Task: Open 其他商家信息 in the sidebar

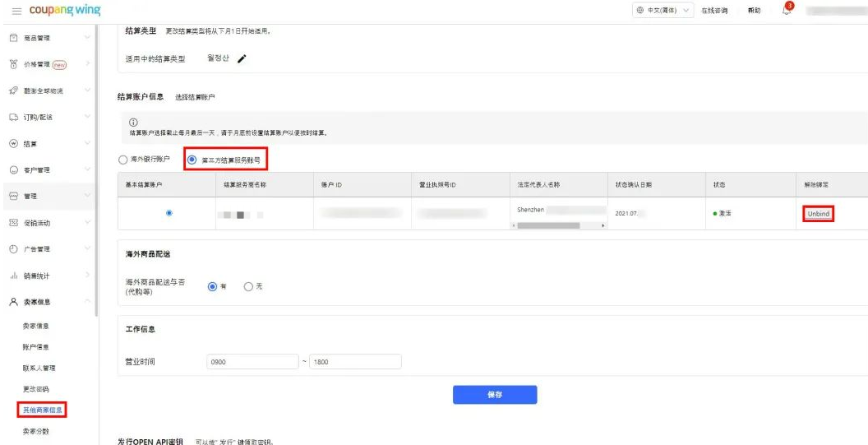Action: [41, 410]
